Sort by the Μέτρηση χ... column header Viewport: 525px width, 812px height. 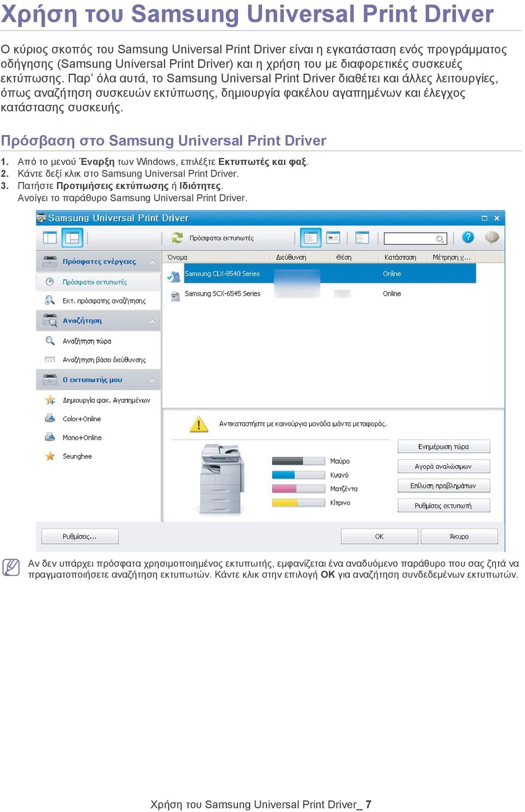click(451, 257)
